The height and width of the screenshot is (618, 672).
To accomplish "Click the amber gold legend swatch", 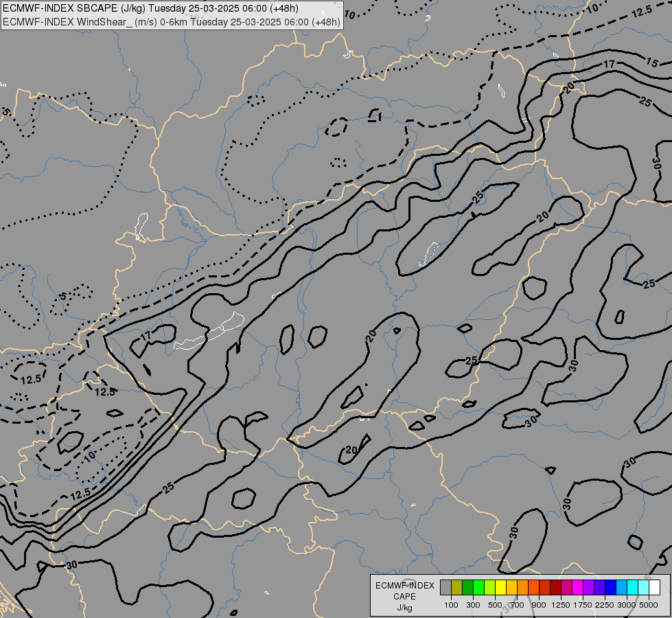I will tap(511, 587).
